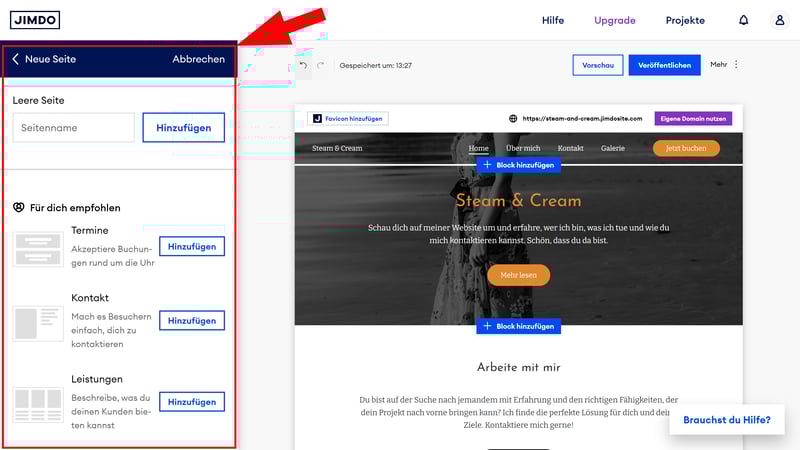Select Galerie in site navigation
The height and width of the screenshot is (450, 800).
point(613,148)
